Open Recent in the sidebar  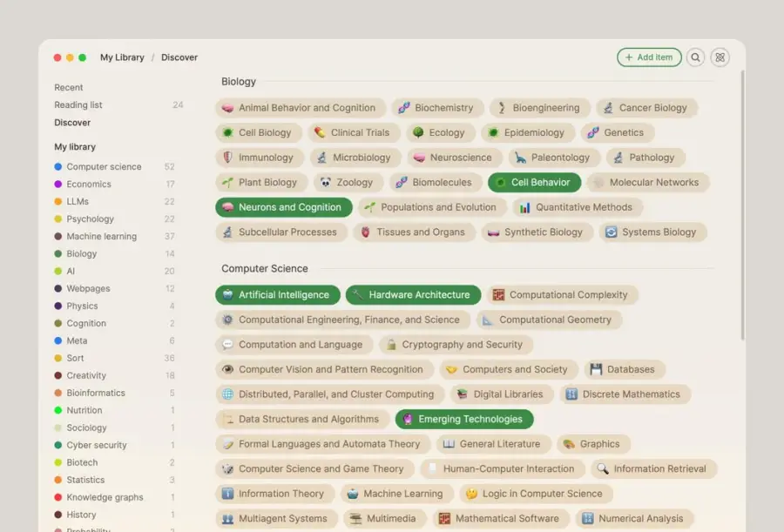click(69, 87)
